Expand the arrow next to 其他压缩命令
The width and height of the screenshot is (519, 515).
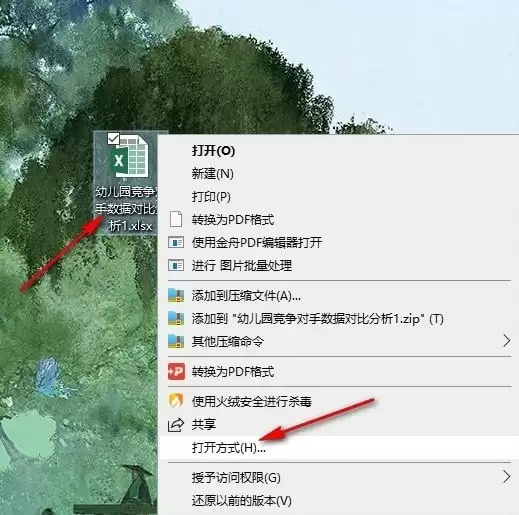pos(507,341)
